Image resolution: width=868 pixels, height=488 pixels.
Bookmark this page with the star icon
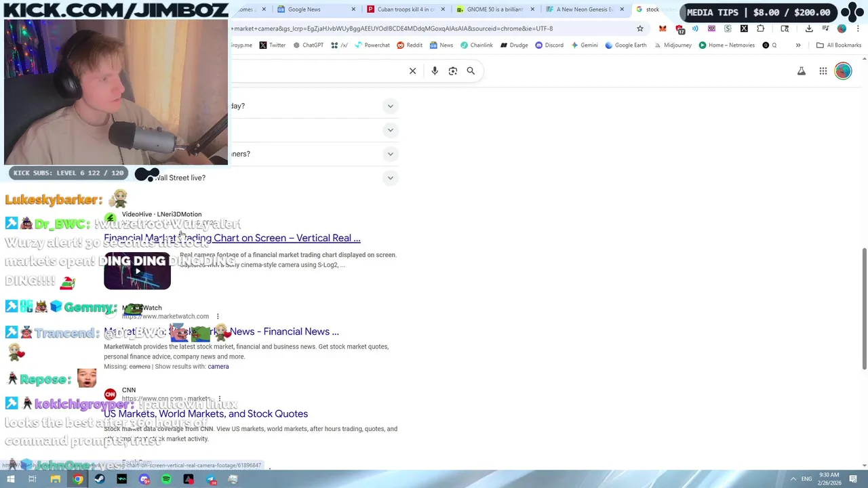click(640, 28)
